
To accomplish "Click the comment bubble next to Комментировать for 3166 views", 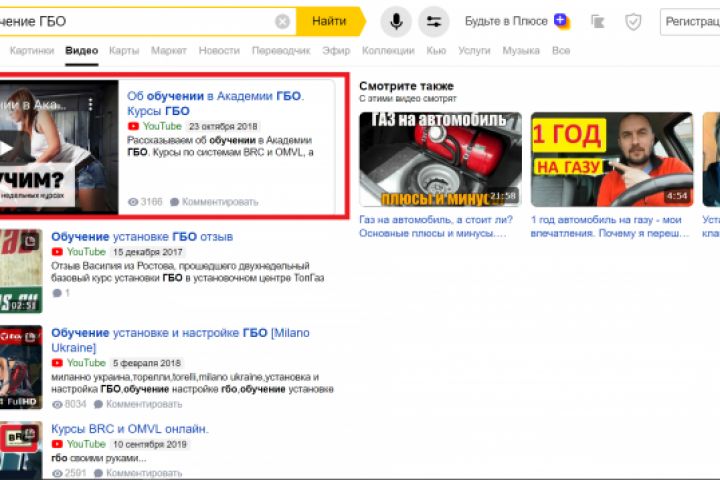I will [174, 202].
